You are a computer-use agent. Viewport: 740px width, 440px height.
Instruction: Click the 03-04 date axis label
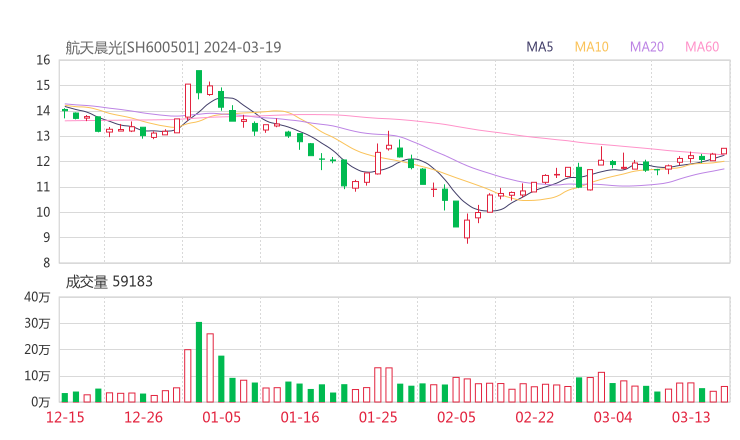click(x=613, y=417)
